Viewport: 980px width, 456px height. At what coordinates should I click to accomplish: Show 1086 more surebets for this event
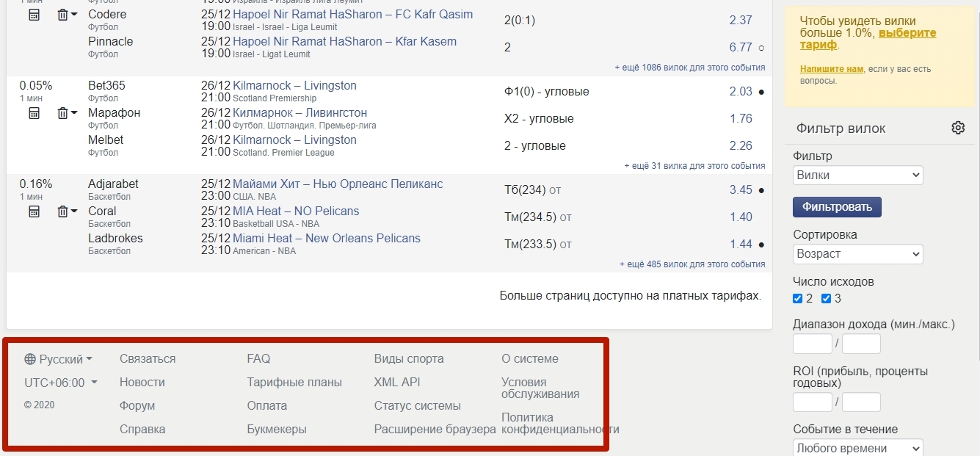[690, 68]
